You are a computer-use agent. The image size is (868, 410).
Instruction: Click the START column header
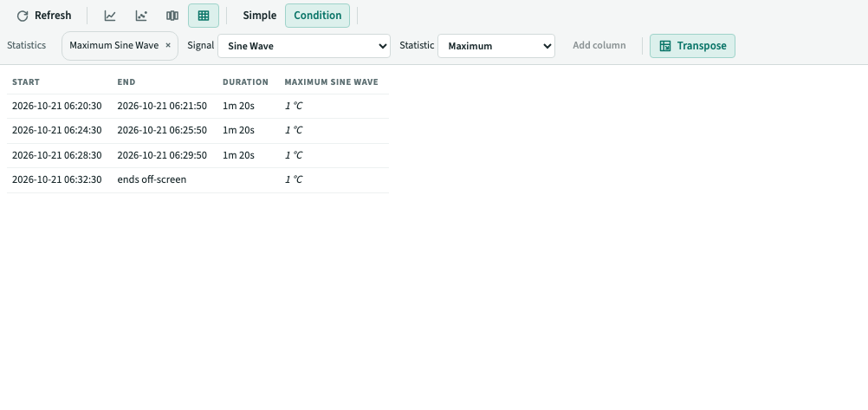click(26, 82)
